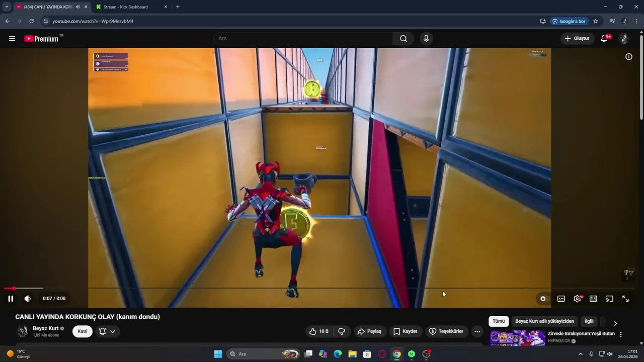Join the channel with Katıl button
This screenshot has height=362, width=644.
(x=83, y=331)
